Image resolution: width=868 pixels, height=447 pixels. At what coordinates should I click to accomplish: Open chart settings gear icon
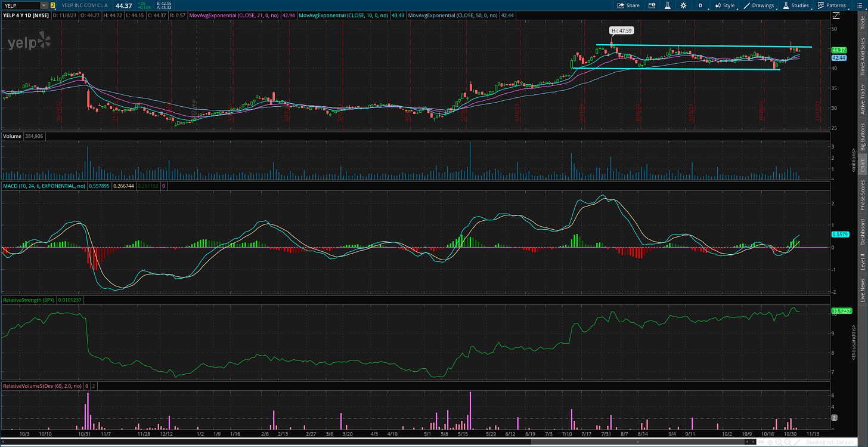pyautogui.click(x=683, y=5)
